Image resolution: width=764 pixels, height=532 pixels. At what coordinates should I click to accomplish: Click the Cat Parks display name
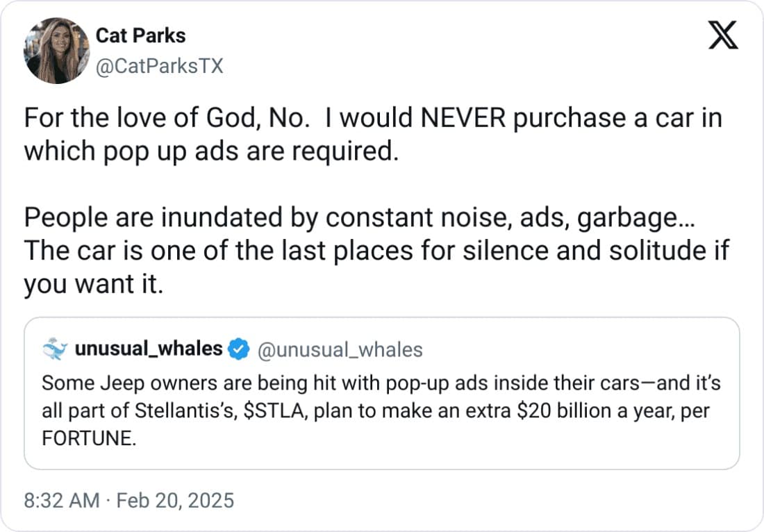point(140,35)
